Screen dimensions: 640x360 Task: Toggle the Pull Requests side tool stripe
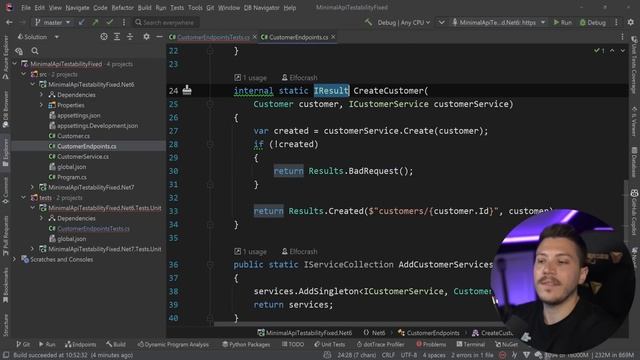(5, 236)
